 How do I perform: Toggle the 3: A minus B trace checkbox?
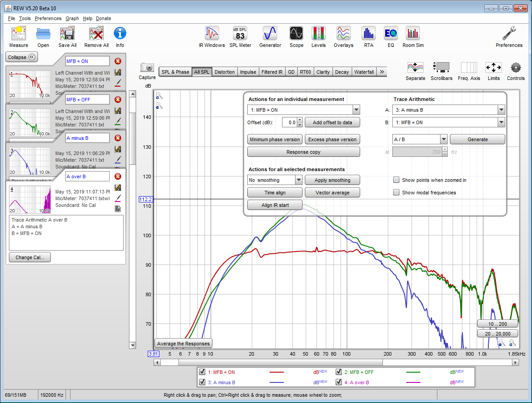click(202, 382)
